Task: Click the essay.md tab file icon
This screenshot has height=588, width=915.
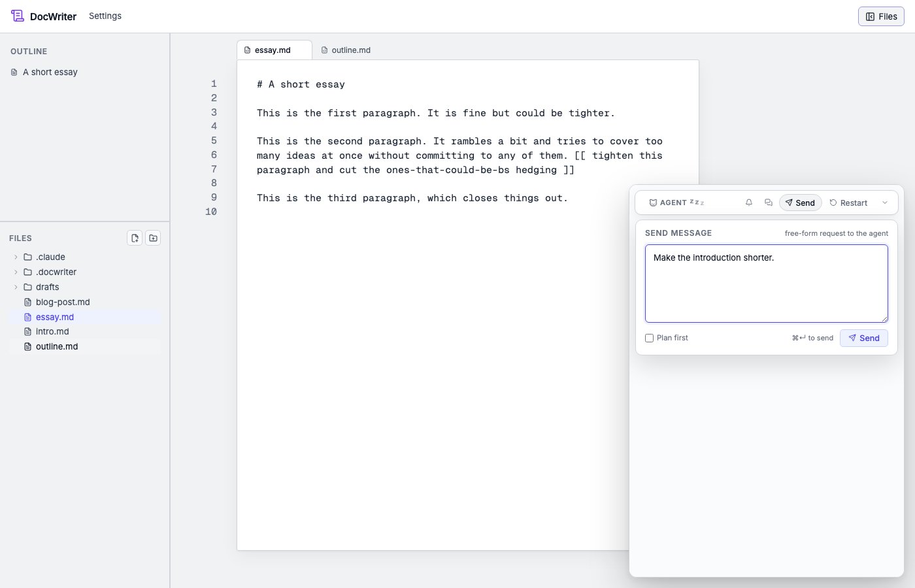Action: click(x=247, y=50)
